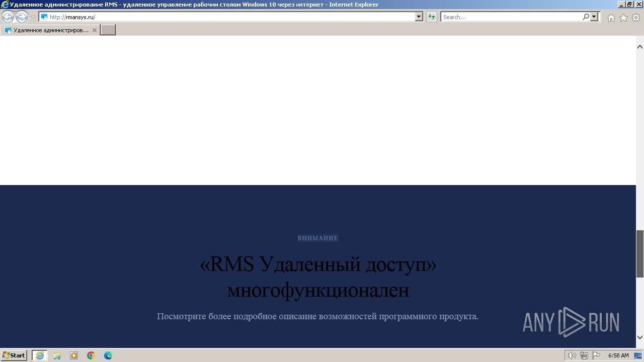
Task: Click the volume speaker tray icon
Action: pyautogui.click(x=572, y=355)
